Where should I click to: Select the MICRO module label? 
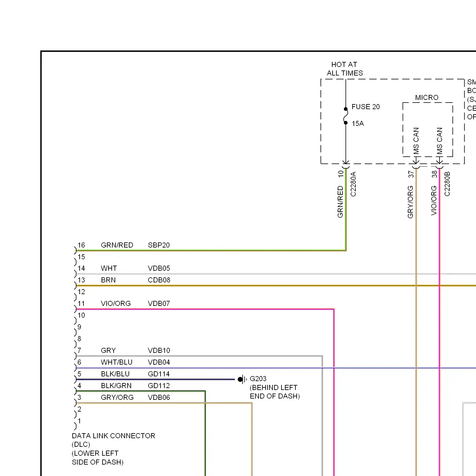coord(426,97)
